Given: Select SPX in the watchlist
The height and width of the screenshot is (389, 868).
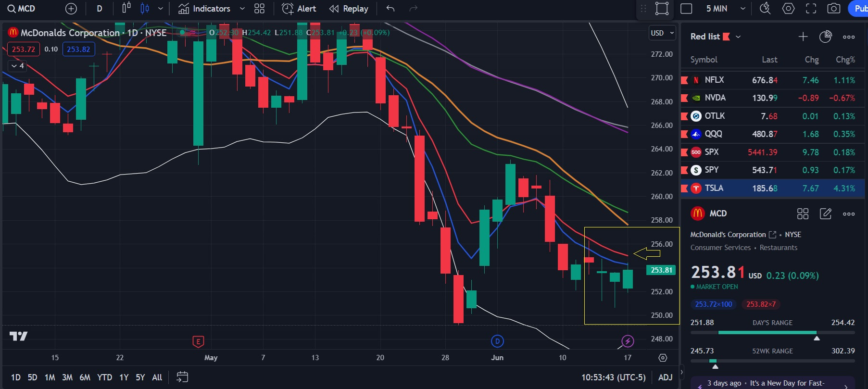Looking at the screenshot, I should point(772,152).
